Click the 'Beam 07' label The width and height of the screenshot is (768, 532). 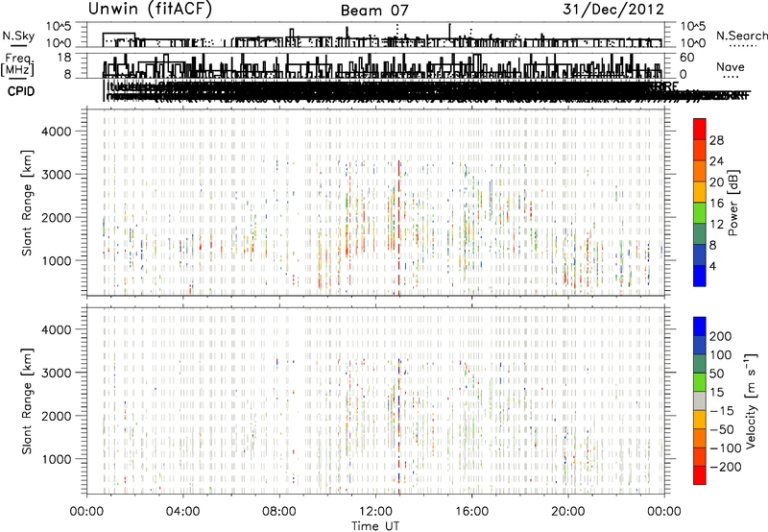374,11
